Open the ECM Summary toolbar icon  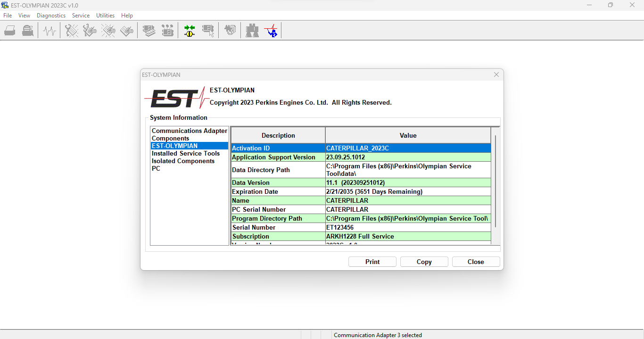click(149, 31)
